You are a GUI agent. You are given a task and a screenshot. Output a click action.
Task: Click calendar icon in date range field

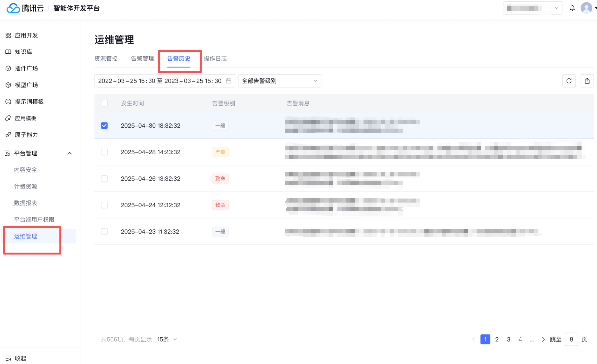pos(228,81)
